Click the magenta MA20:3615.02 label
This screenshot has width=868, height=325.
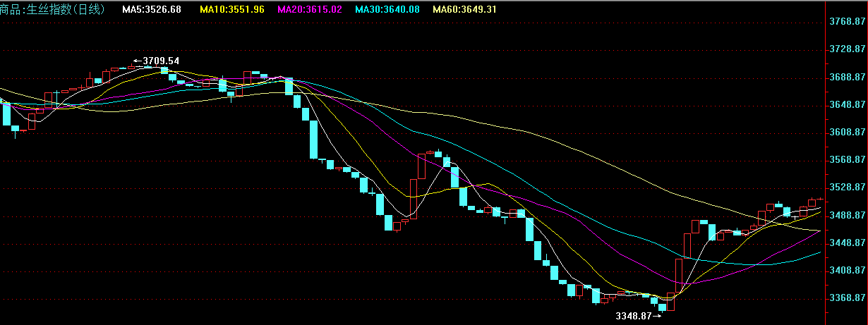[x=310, y=9]
